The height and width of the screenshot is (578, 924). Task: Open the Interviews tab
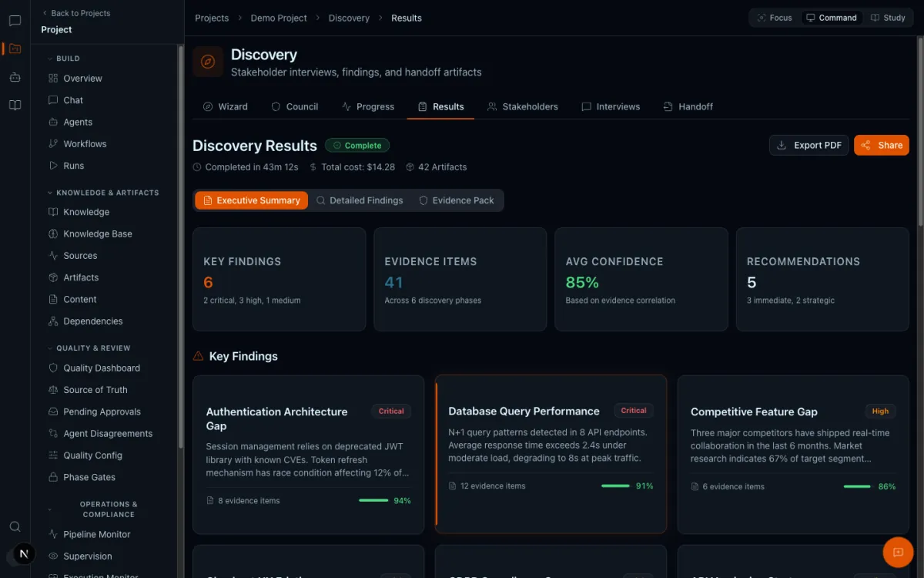click(611, 106)
